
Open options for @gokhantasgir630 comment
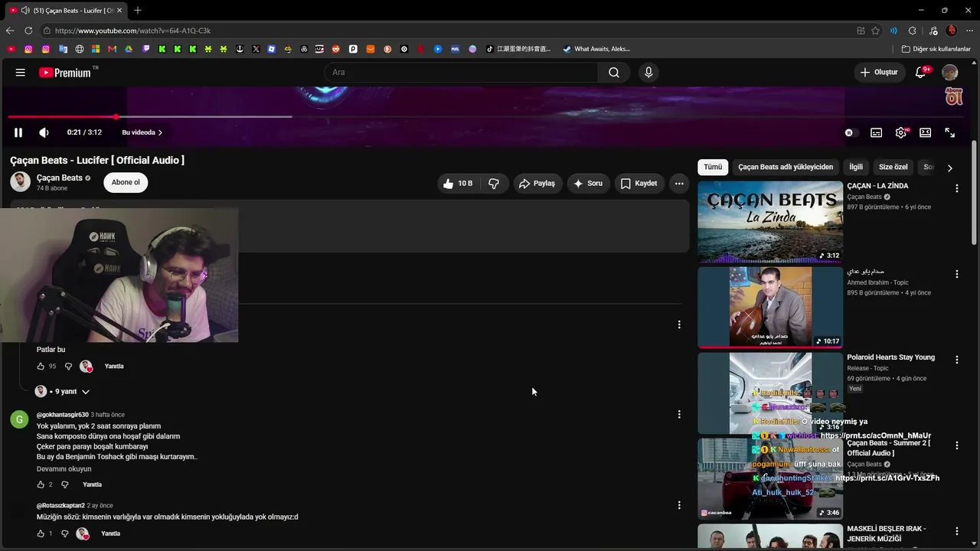click(x=679, y=414)
